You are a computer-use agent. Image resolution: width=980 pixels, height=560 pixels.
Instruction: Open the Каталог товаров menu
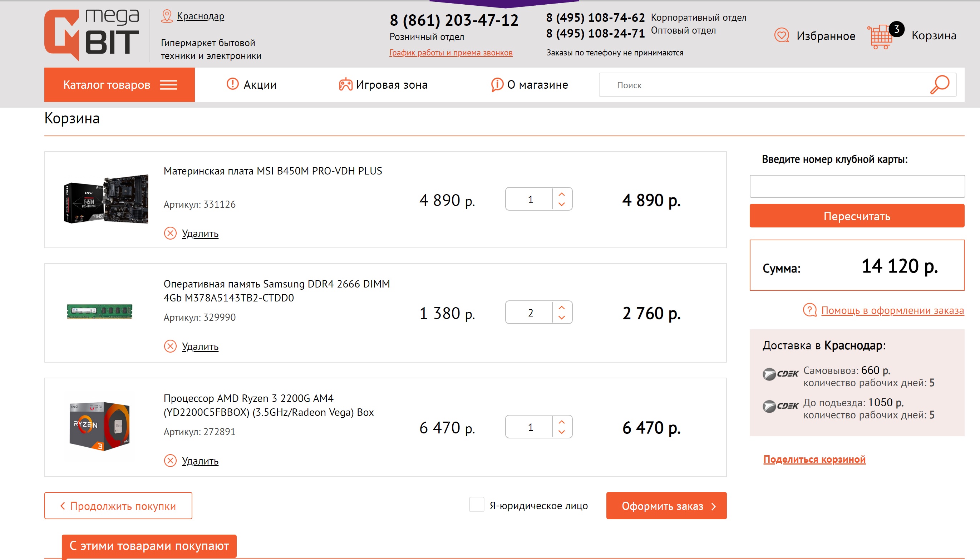pyautogui.click(x=119, y=85)
